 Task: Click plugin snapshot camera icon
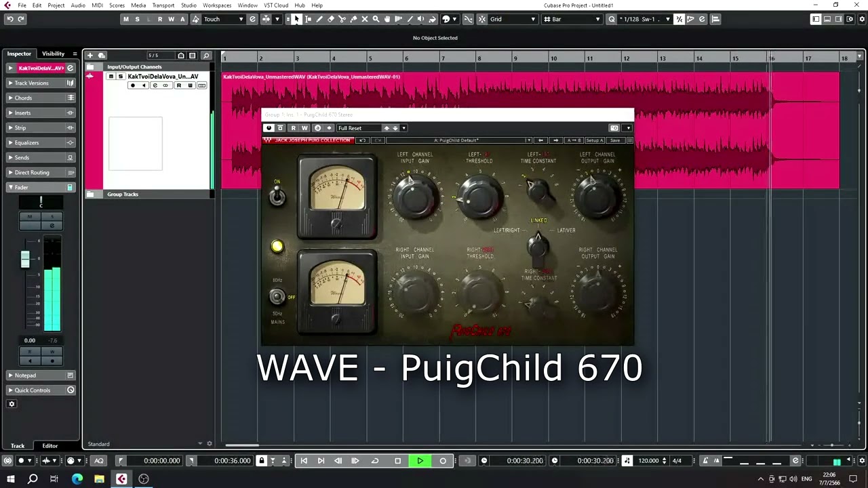(614, 128)
